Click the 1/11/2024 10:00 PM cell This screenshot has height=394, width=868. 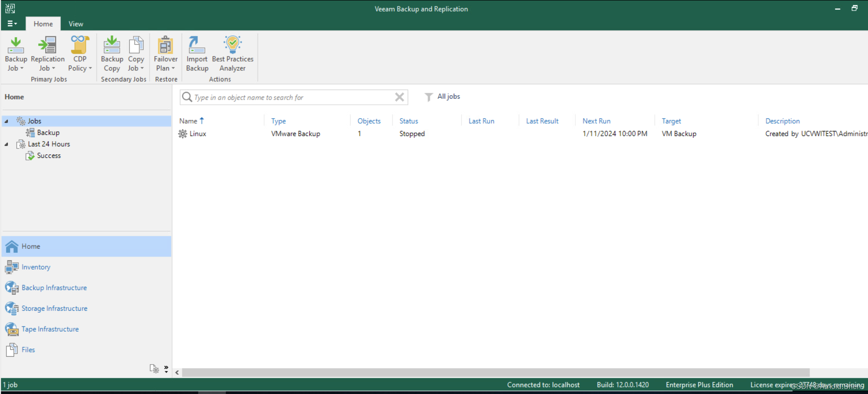(x=615, y=134)
